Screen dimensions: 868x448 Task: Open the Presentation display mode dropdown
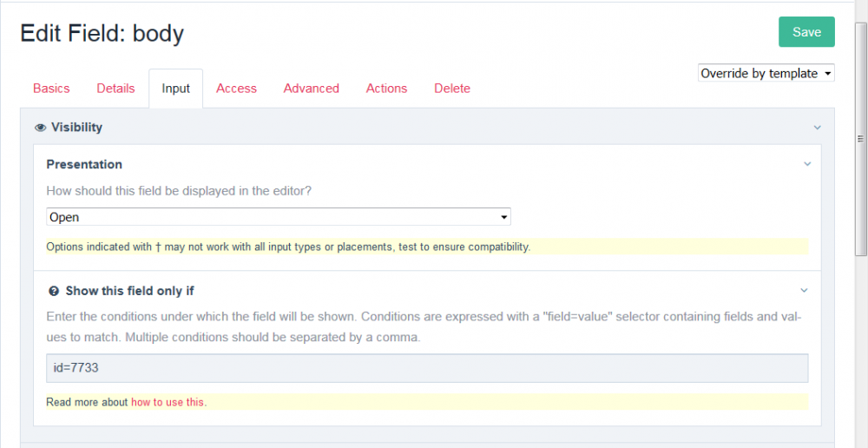[278, 217]
